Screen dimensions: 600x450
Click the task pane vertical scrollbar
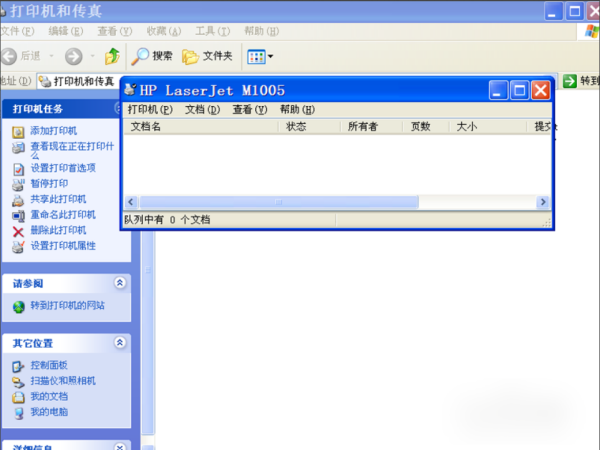click(x=148, y=332)
